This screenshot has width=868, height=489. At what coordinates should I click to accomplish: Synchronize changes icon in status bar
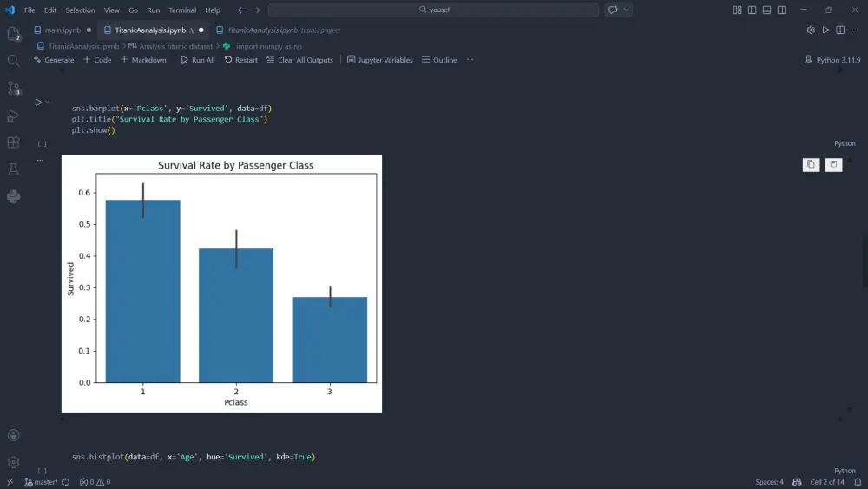point(66,482)
